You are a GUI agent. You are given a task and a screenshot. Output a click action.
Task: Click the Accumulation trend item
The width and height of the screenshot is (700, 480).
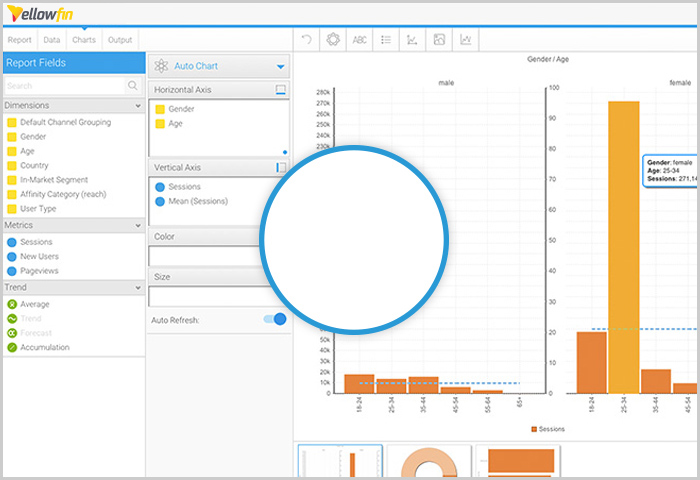pos(45,347)
